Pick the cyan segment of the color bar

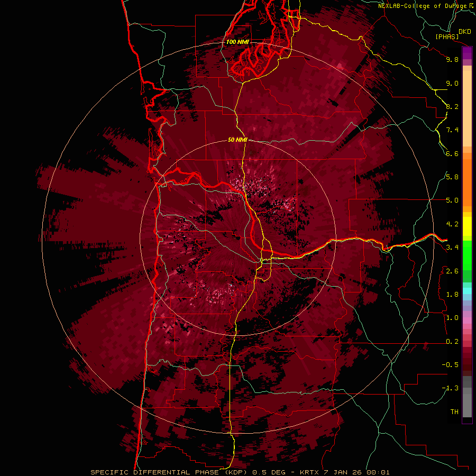coord(467,290)
